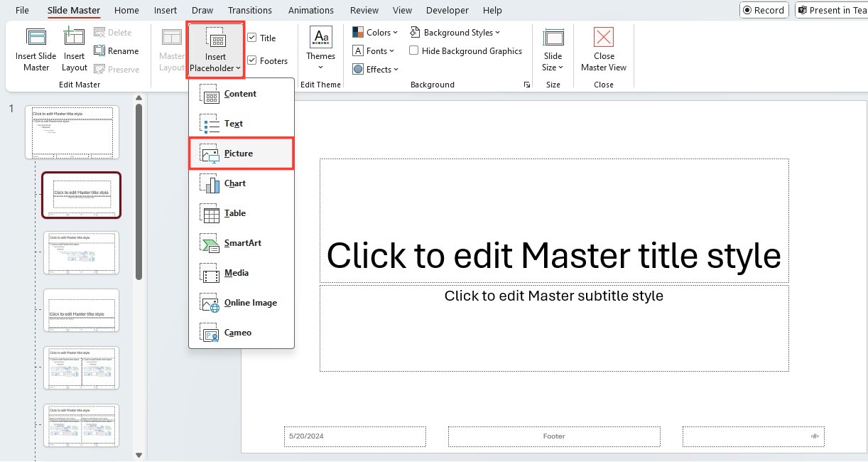Click the Master title style placeholder
Image resolution: width=868 pixels, height=462 pixels.
(554, 221)
